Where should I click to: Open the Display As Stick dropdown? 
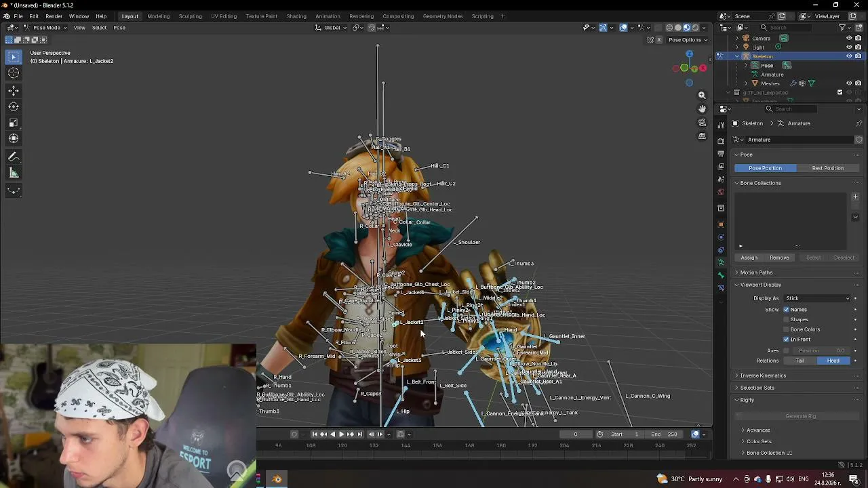[x=817, y=298]
